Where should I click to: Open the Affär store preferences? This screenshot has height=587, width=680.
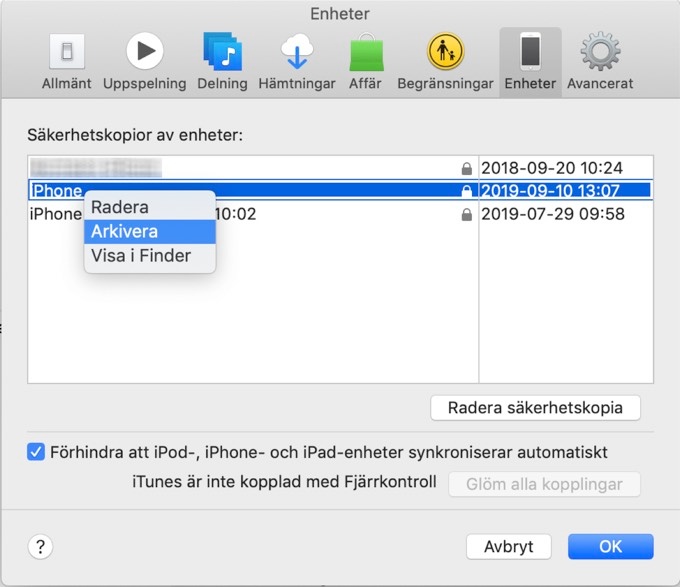click(x=366, y=62)
